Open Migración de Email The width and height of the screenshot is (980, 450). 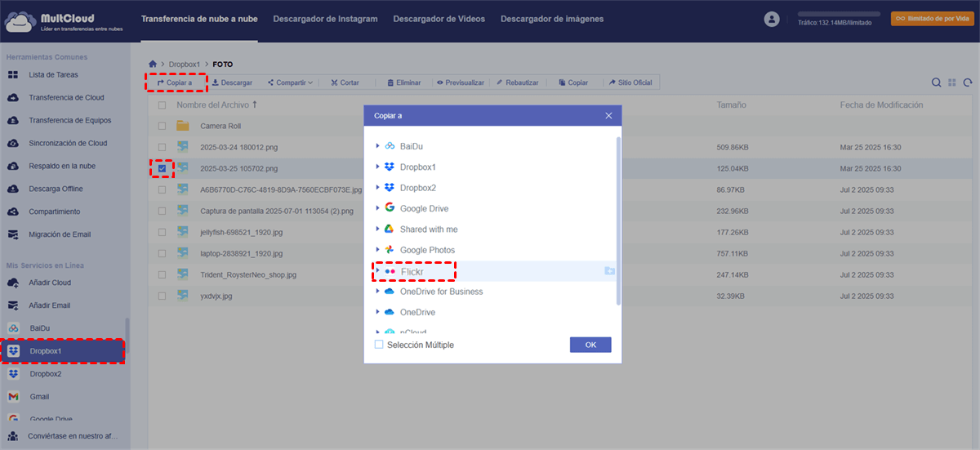(x=60, y=234)
